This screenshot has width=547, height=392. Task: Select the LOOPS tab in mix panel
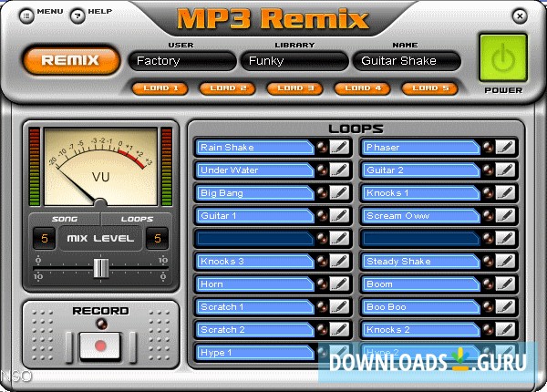tap(137, 219)
